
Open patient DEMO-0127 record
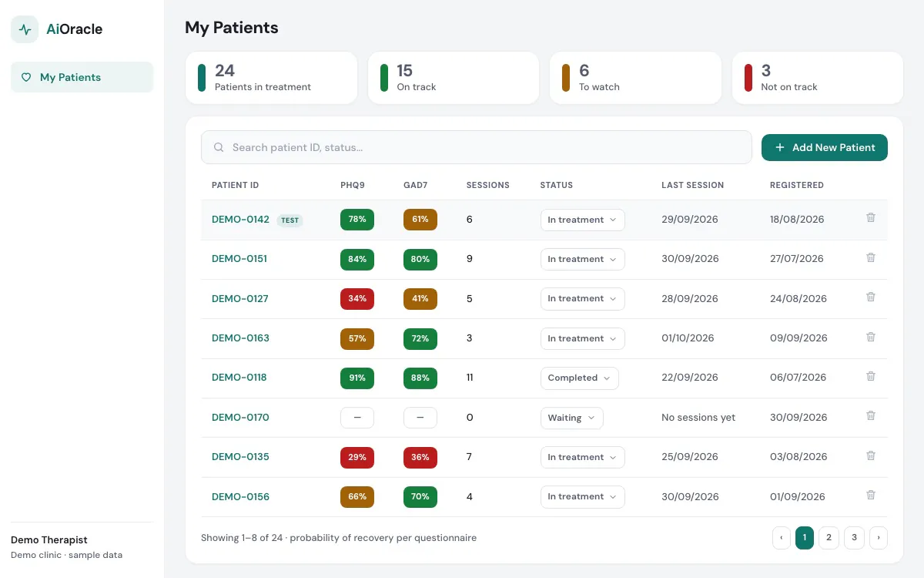pyautogui.click(x=240, y=299)
